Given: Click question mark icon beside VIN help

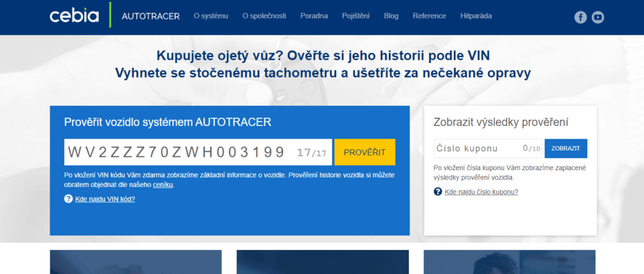Looking at the screenshot, I should tap(68, 199).
